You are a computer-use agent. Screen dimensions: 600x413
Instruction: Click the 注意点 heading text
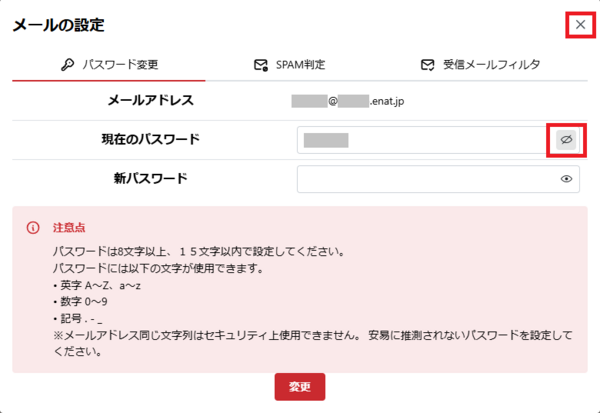point(69,227)
